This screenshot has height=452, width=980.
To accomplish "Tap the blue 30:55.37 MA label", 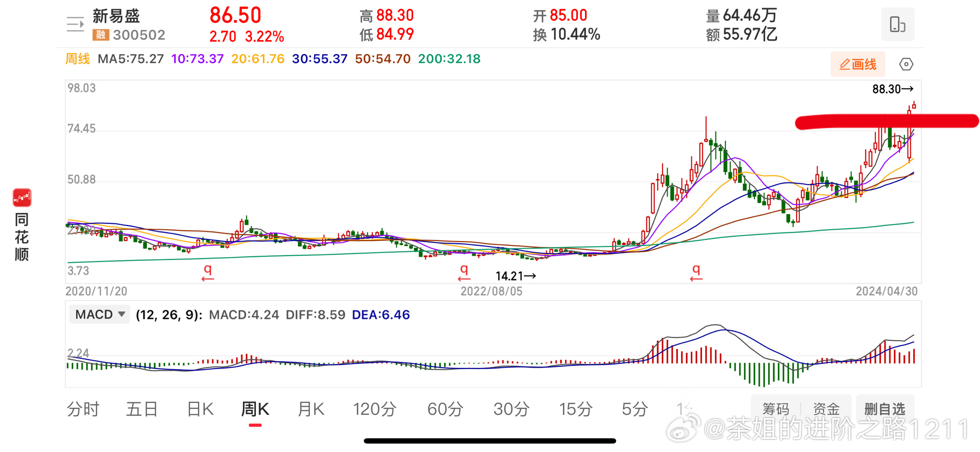I will pyautogui.click(x=320, y=59).
